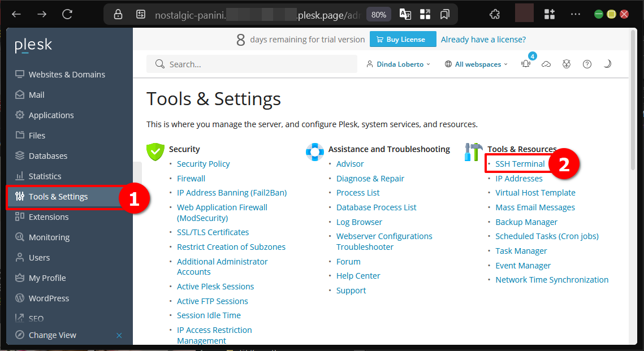Open the notifications bell icon

coord(526,64)
